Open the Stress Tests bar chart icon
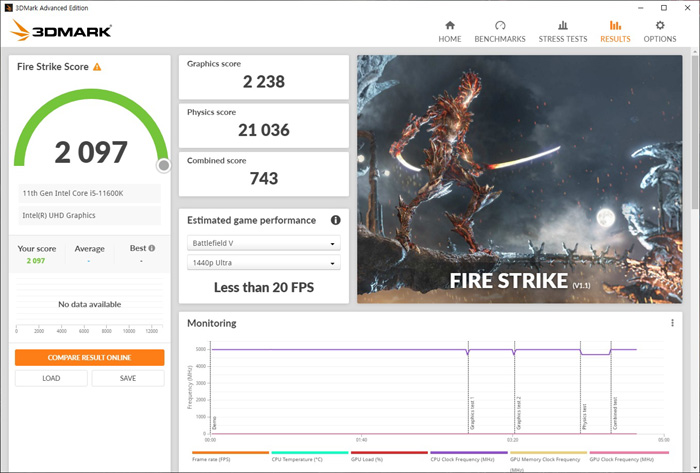700x473 pixels. click(x=563, y=25)
